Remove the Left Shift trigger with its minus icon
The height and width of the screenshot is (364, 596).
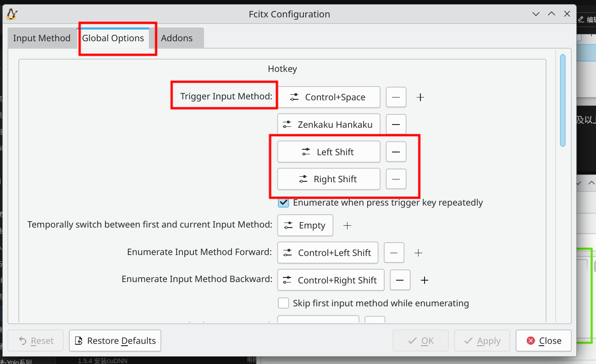click(x=396, y=152)
